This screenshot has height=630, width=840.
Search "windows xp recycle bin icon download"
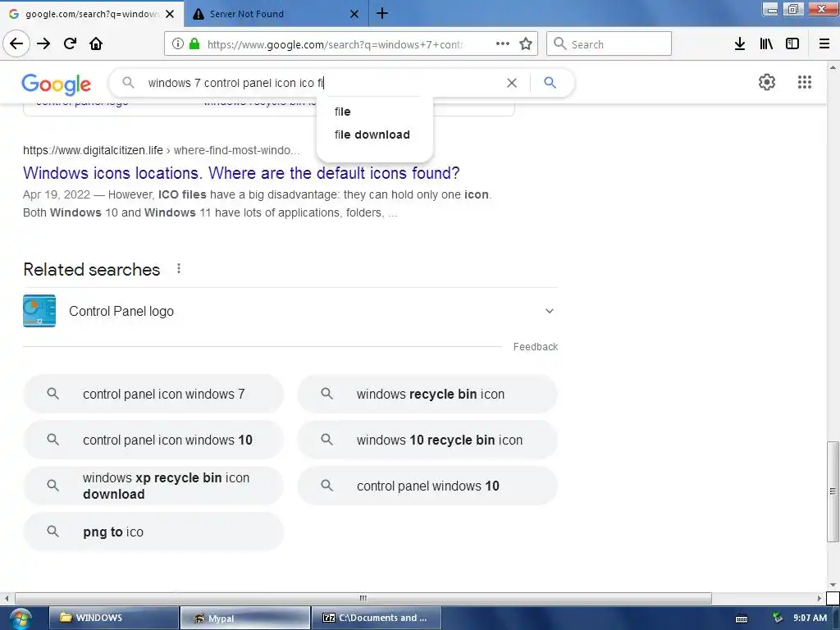point(153,486)
